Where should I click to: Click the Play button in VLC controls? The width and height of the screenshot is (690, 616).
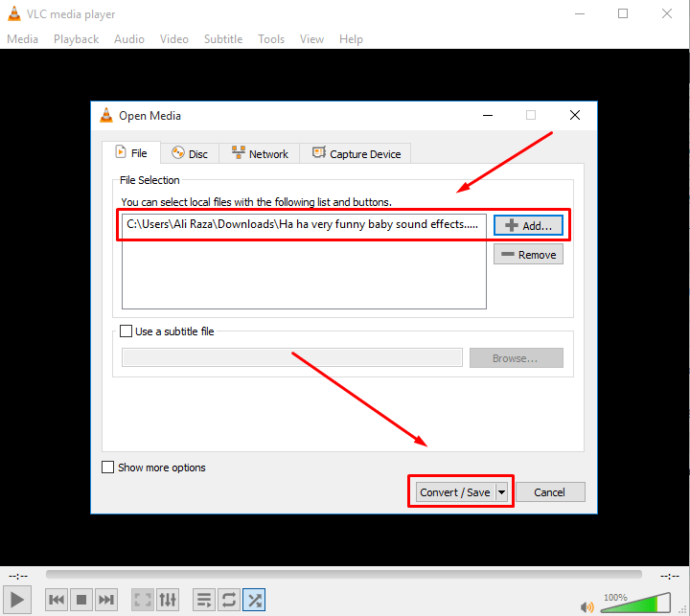click(x=17, y=600)
